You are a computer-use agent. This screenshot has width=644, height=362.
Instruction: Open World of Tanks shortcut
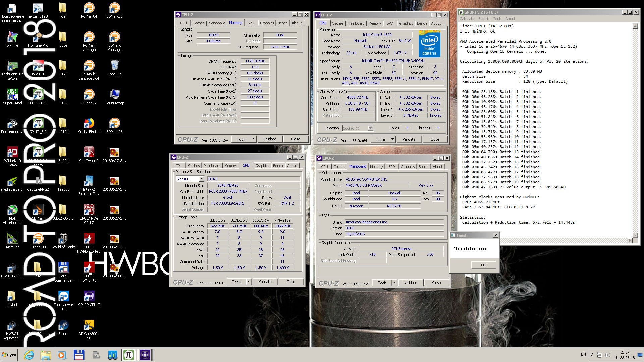pos(63,241)
